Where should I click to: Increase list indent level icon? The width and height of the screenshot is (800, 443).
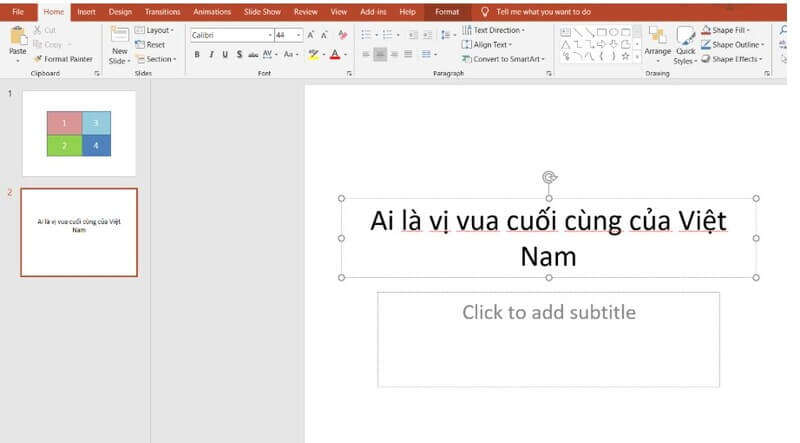pyautogui.click(x=428, y=35)
